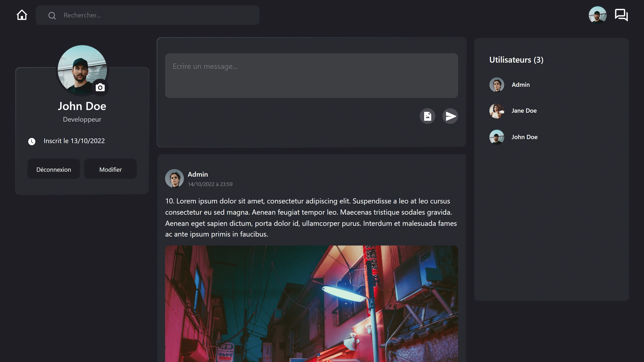Viewport: 644px width, 362px height.
Task: Click the clock icon beside signup date
Action: click(32, 141)
